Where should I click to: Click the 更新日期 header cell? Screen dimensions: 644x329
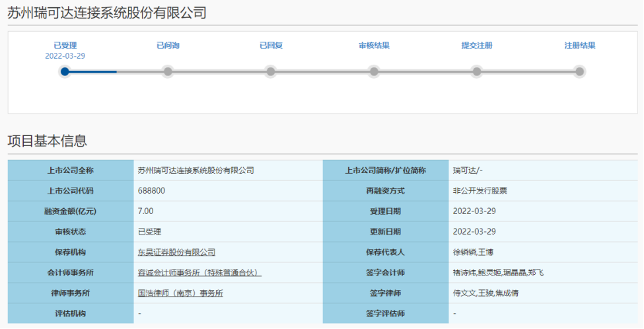tap(386, 232)
